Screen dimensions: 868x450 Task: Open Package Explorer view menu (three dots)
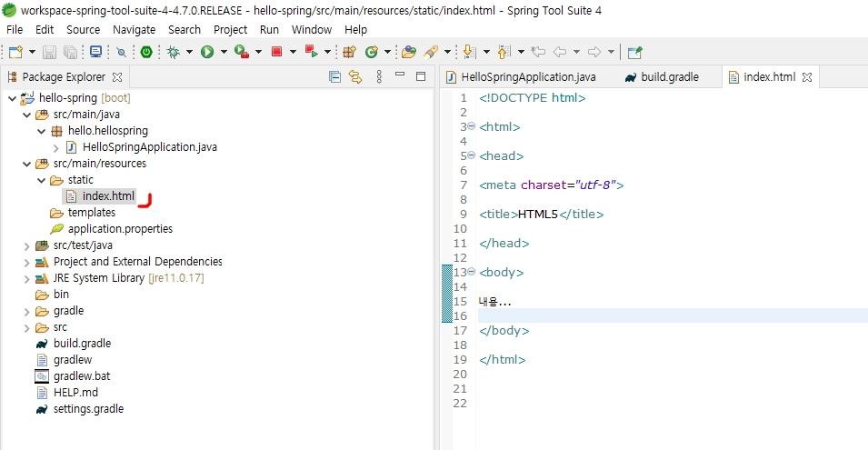(x=379, y=77)
